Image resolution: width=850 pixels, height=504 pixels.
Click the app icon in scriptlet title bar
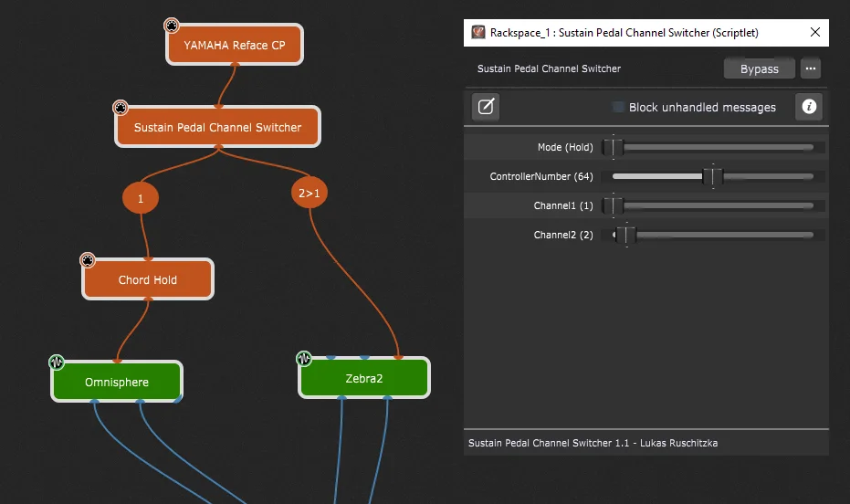478,33
